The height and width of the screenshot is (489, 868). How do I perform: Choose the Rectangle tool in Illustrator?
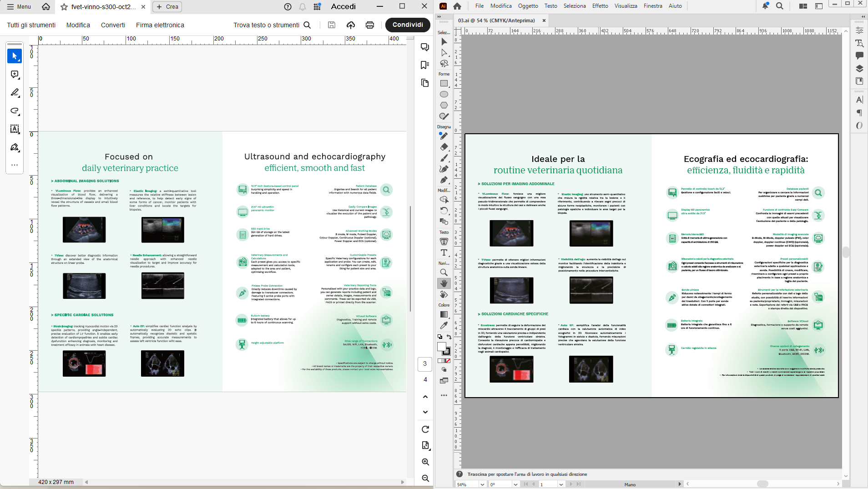click(444, 84)
